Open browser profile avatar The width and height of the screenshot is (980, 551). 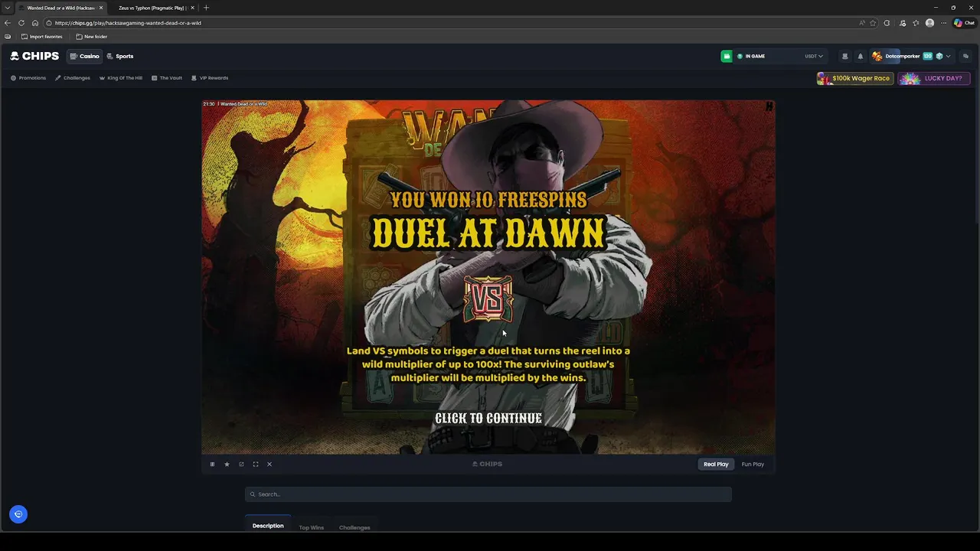pos(929,23)
